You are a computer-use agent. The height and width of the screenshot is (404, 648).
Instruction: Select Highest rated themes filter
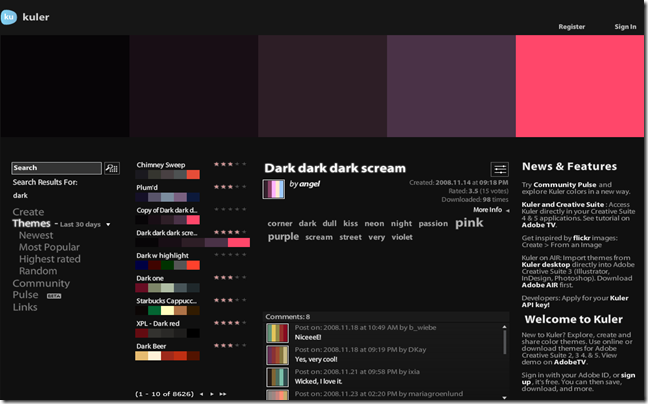[x=50, y=259]
